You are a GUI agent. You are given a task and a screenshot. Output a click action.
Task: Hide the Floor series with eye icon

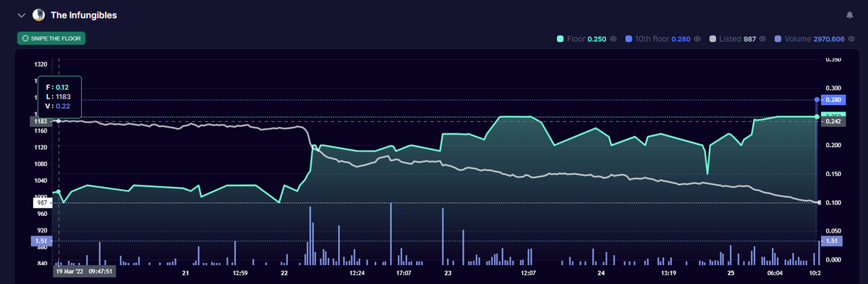point(613,38)
